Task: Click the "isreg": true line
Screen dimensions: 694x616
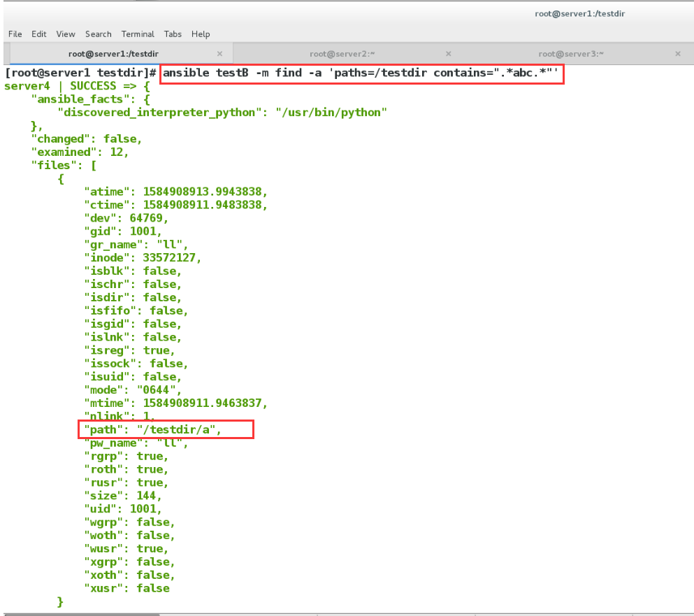Action: (x=130, y=351)
